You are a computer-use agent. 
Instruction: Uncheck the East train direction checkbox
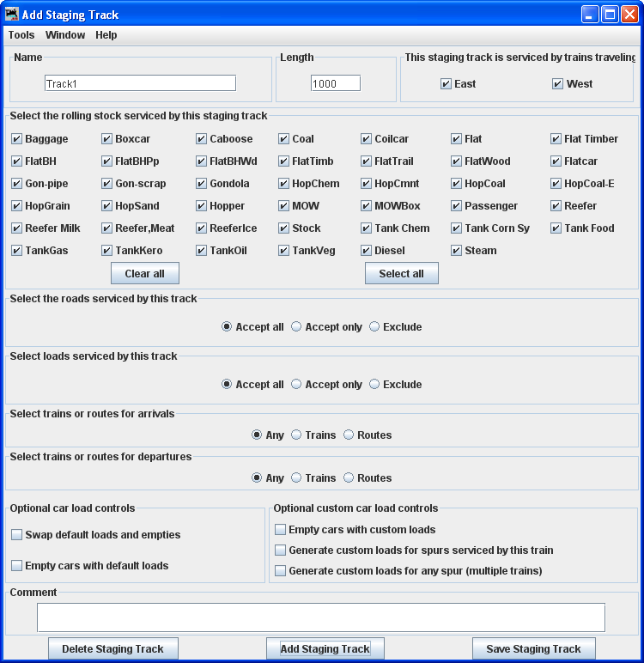click(446, 84)
